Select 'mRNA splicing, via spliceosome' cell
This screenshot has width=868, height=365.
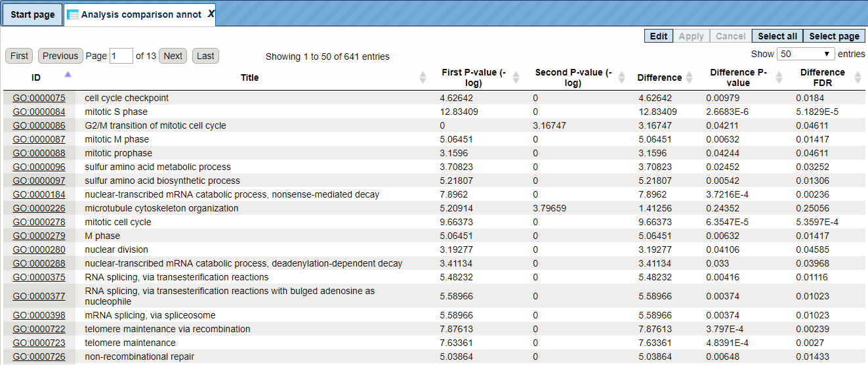pyautogui.click(x=150, y=315)
